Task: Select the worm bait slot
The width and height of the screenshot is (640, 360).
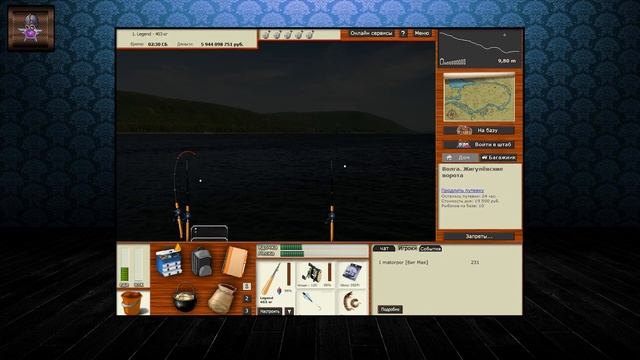Action: coord(352,302)
